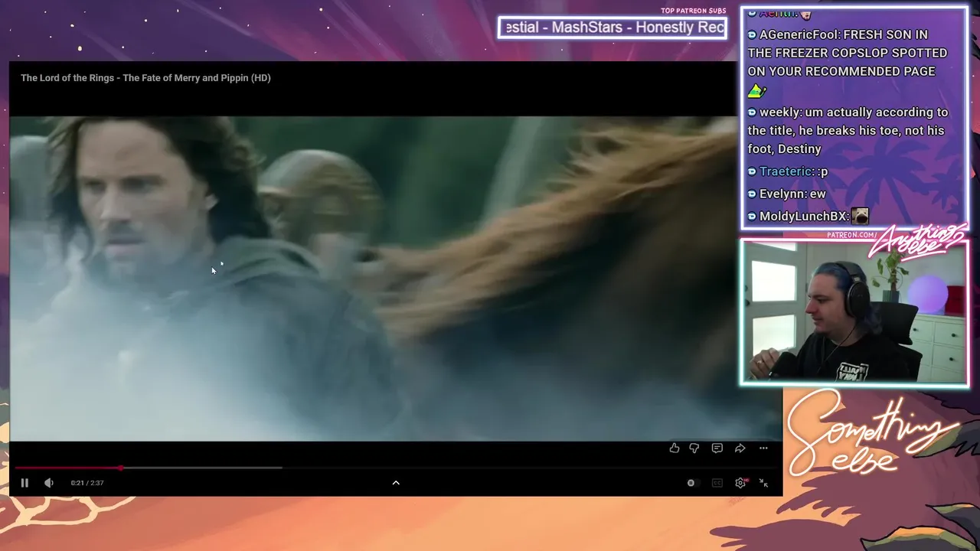Open the three-dot more options menu
Viewport: 980px width, 551px height.
point(763,448)
